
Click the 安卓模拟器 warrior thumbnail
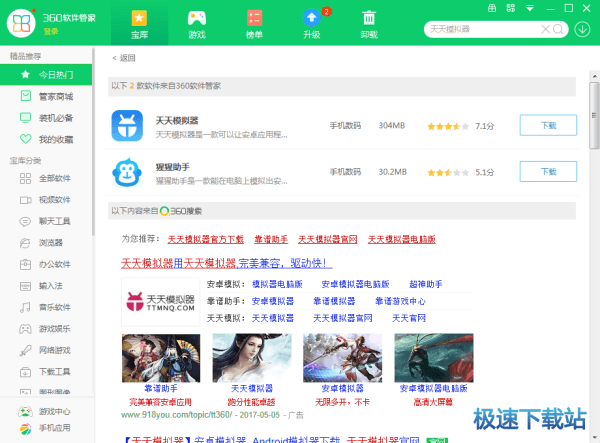342,358
